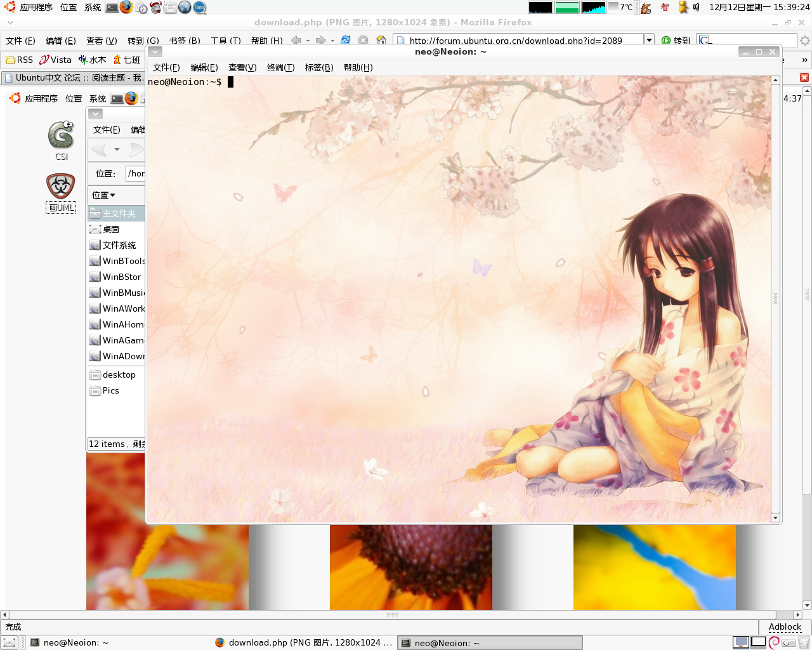
Task: Open terminal 帮助(H) menu
Action: coord(358,67)
